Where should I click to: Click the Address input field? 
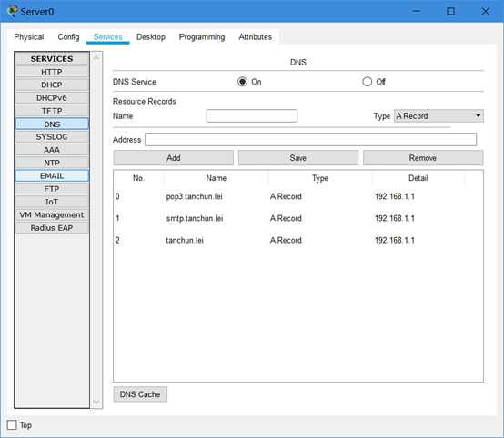click(310, 140)
